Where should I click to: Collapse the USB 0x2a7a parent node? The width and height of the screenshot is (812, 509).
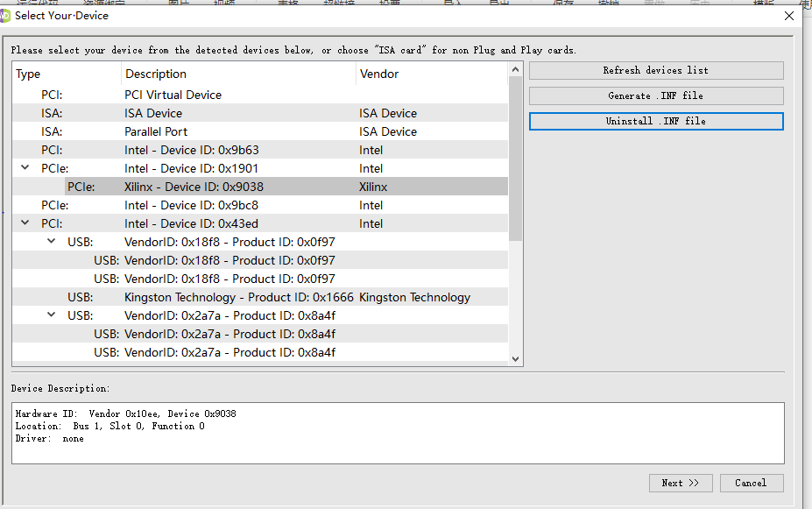[52, 315]
